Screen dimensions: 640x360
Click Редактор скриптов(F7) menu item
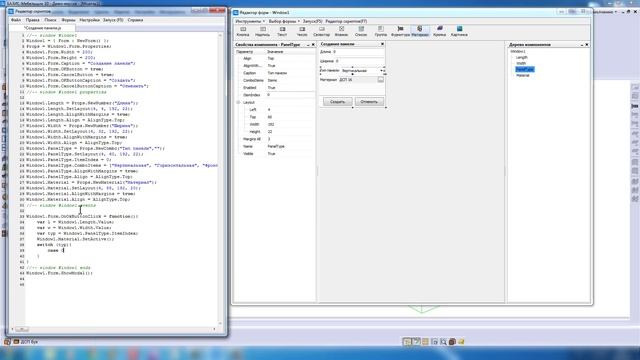pos(346,21)
